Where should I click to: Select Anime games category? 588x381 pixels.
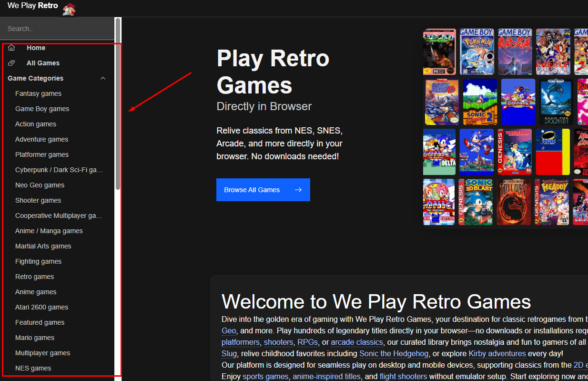pyautogui.click(x=36, y=292)
